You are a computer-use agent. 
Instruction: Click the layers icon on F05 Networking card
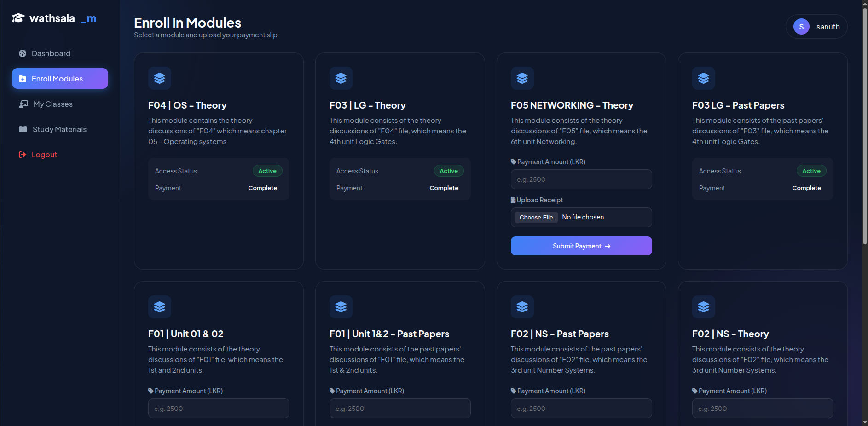(x=522, y=78)
